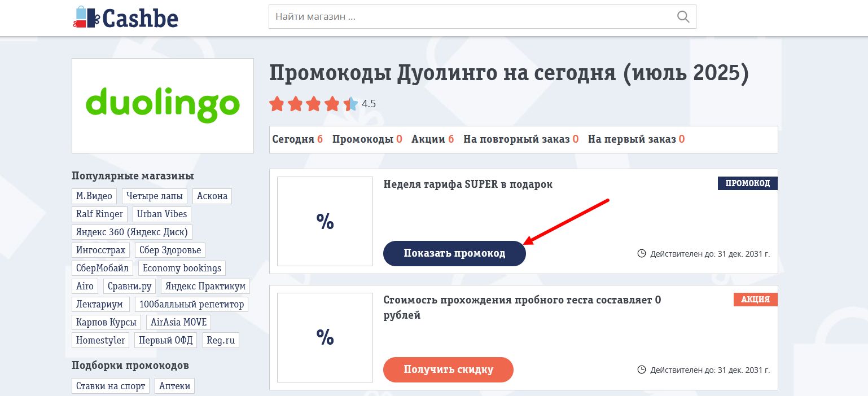Click the «АКЦИЯ» badge
868x396 pixels.
pyautogui.click(x=756, y=300)
